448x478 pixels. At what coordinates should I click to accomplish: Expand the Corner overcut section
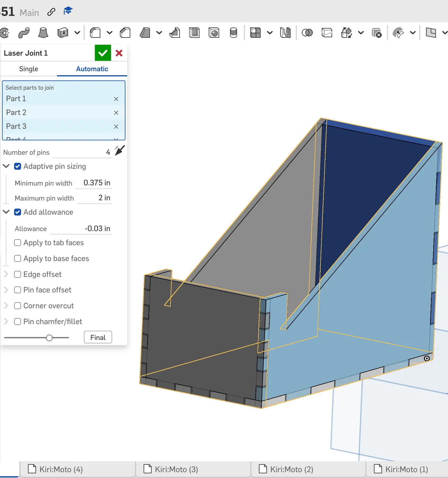click(x=6, y=305)
